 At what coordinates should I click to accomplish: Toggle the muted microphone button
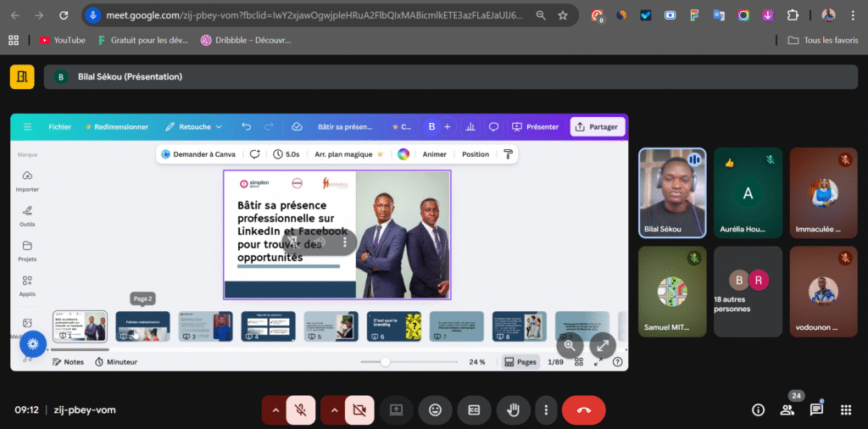click(x=300, y=409)
